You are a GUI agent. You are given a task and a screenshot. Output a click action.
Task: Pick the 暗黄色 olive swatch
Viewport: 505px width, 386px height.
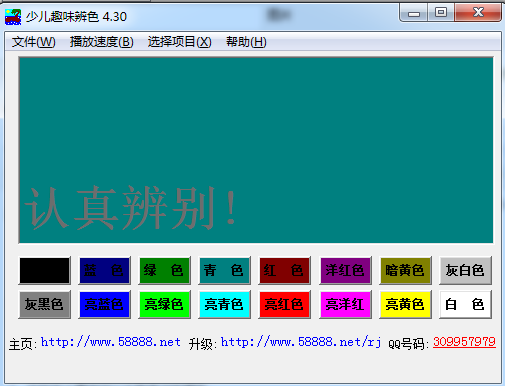405,270
